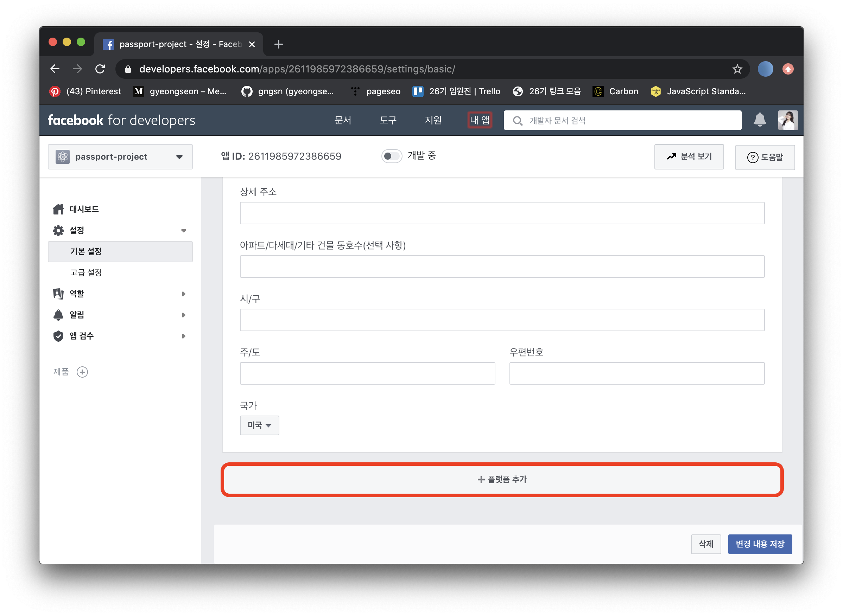The image size is (843, 616).
Task: Go back with browser arrow
Action: point(55,69)
